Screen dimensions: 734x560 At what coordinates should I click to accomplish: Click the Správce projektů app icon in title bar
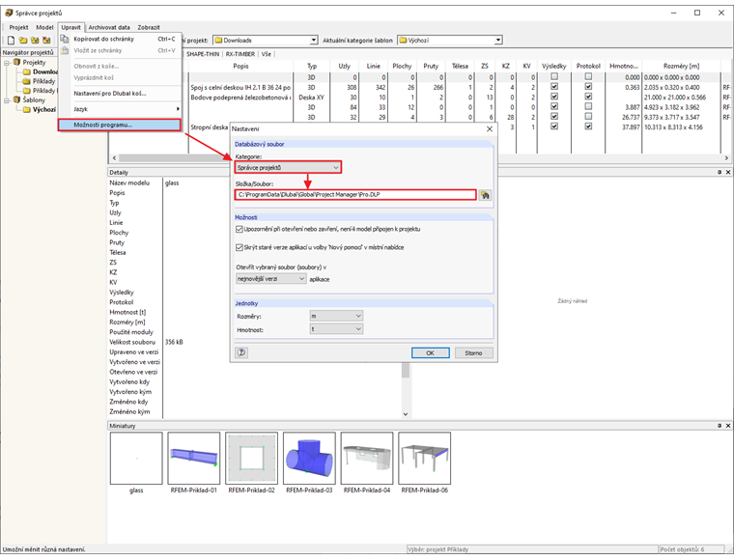[x=9, y=13]
